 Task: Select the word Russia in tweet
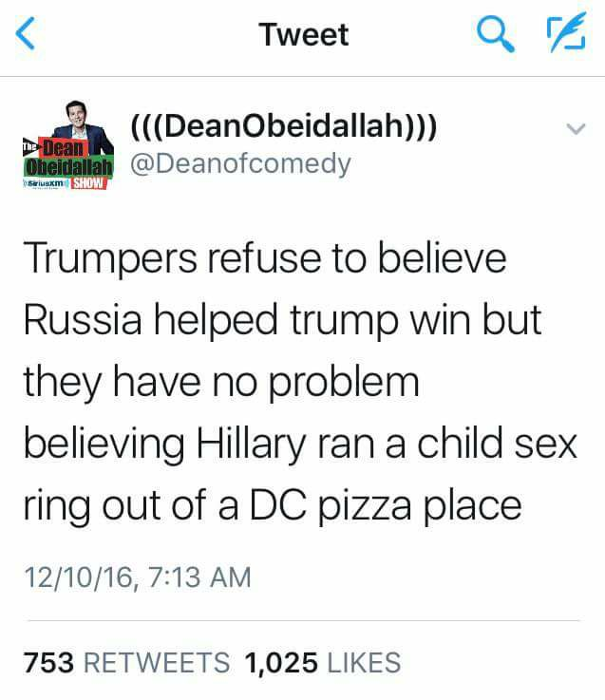[83, 320]
